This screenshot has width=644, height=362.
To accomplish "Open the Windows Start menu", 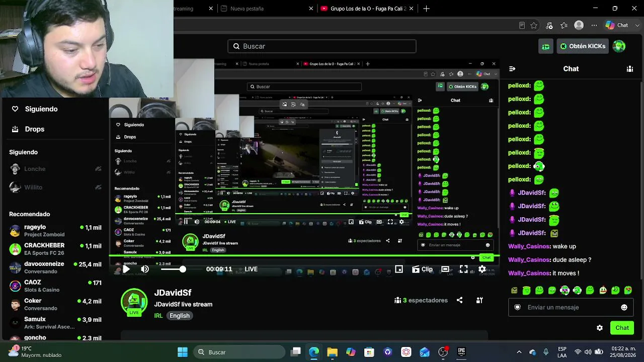I will (183, 352).
